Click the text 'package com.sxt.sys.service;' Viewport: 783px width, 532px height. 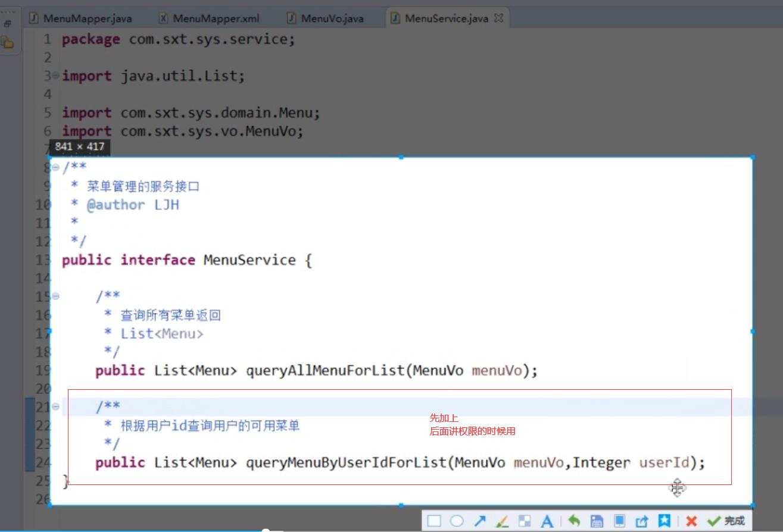(179, 39)
